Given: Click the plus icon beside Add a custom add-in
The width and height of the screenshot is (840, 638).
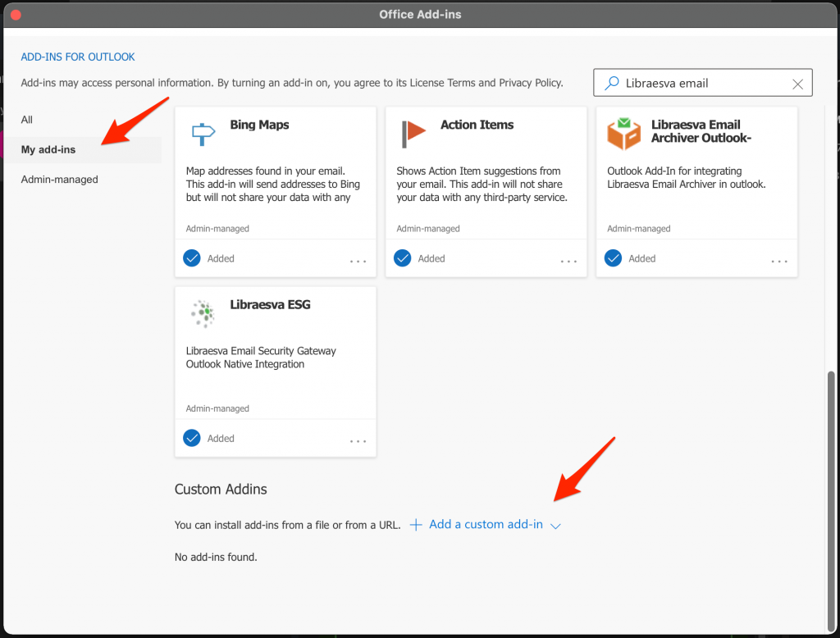Looking at the screenshot, I should point(416,525).
